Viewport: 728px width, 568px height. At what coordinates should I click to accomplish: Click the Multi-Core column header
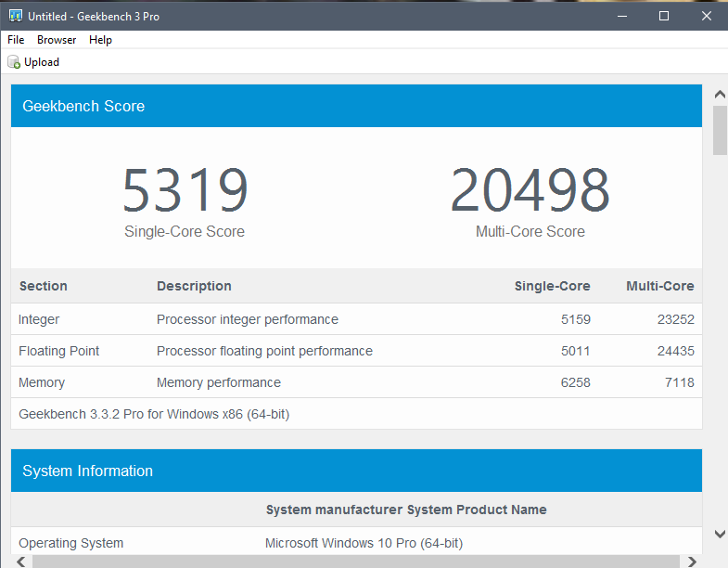click(659, 286)
